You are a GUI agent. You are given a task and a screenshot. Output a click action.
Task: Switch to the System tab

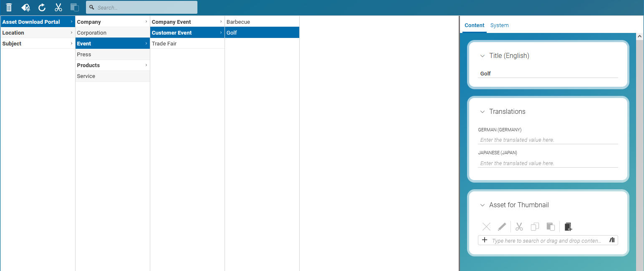tap(499, 25)
